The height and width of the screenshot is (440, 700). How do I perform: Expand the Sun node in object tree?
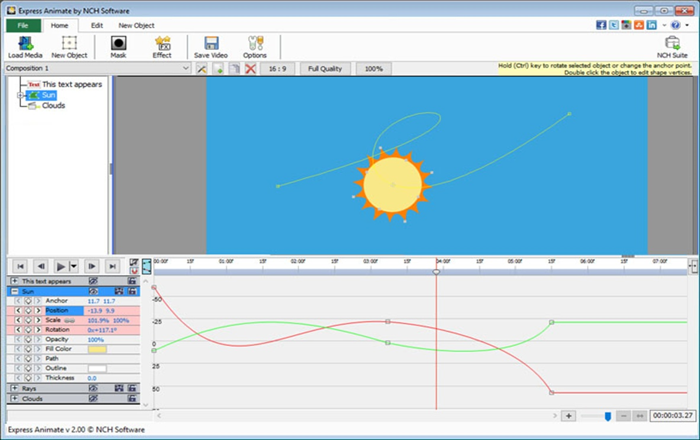(x=20, y=95)
